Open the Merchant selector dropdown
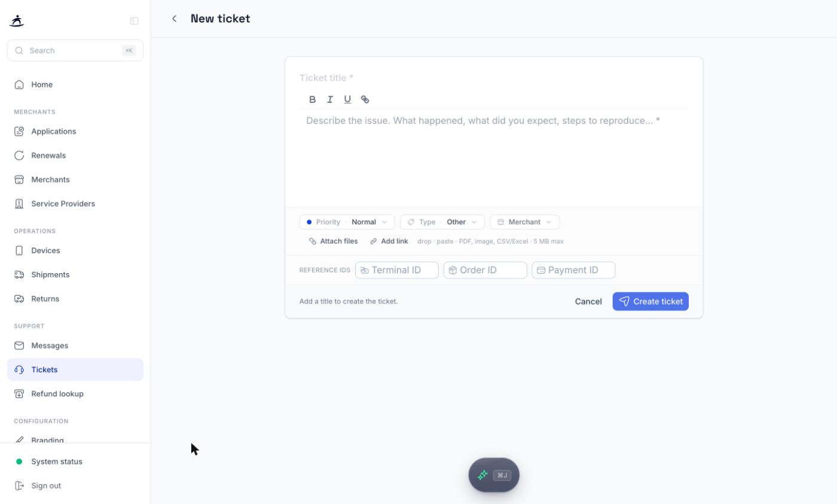 click(525, 222)
